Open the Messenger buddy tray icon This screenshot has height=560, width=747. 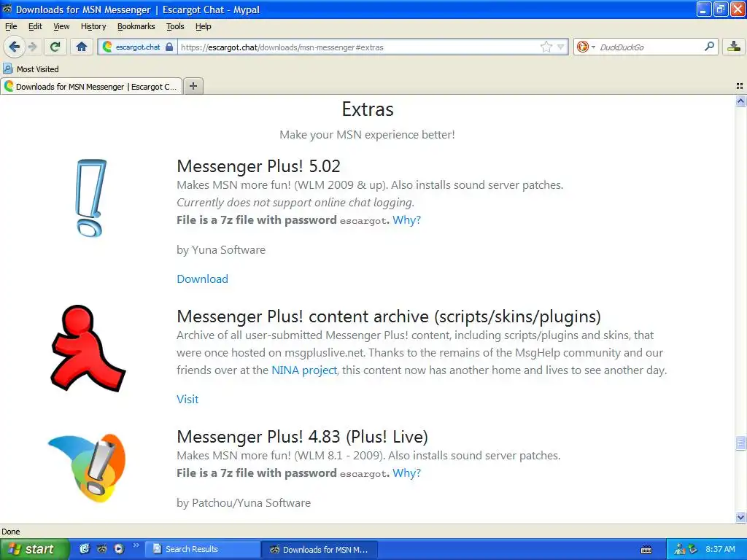(x=679, y=550)
